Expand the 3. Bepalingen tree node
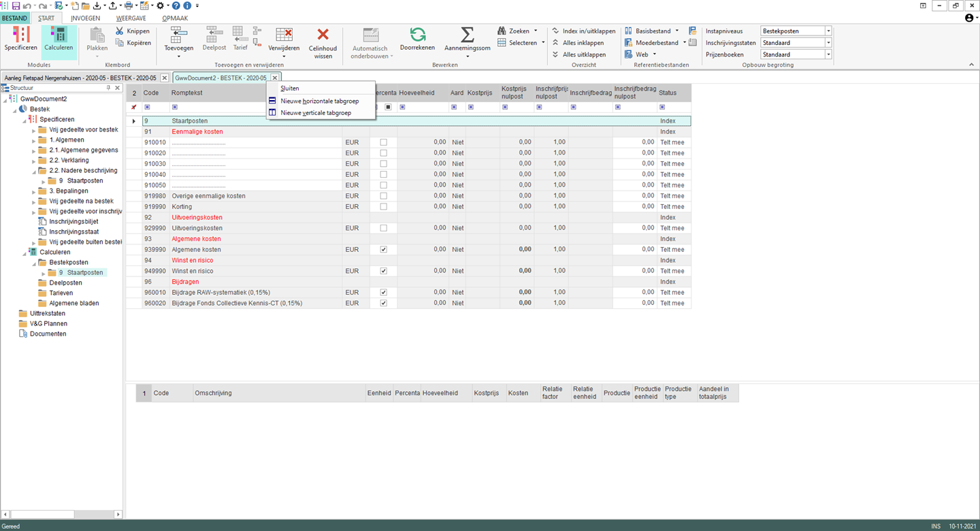The image size is (980, 531). (x=34, y=191)
